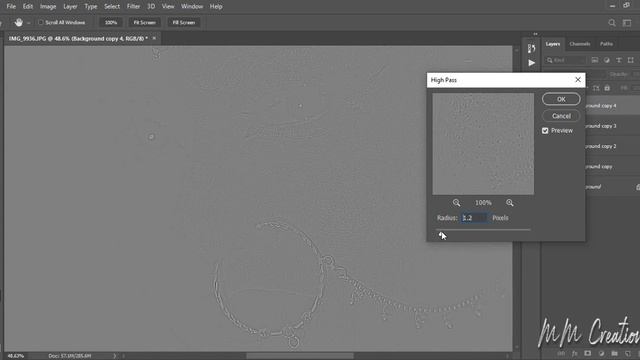Select the Background copy 2 layer
The image size is (640, 360).
(612, 146)
